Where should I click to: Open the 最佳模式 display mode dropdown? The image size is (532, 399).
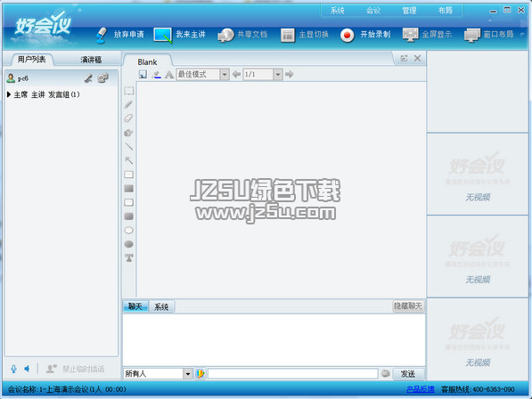(225, 74)
